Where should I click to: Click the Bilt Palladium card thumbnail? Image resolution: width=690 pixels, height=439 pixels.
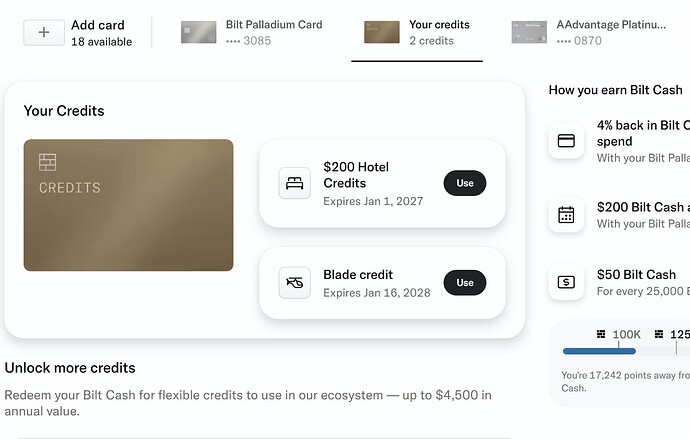[199, 32]
